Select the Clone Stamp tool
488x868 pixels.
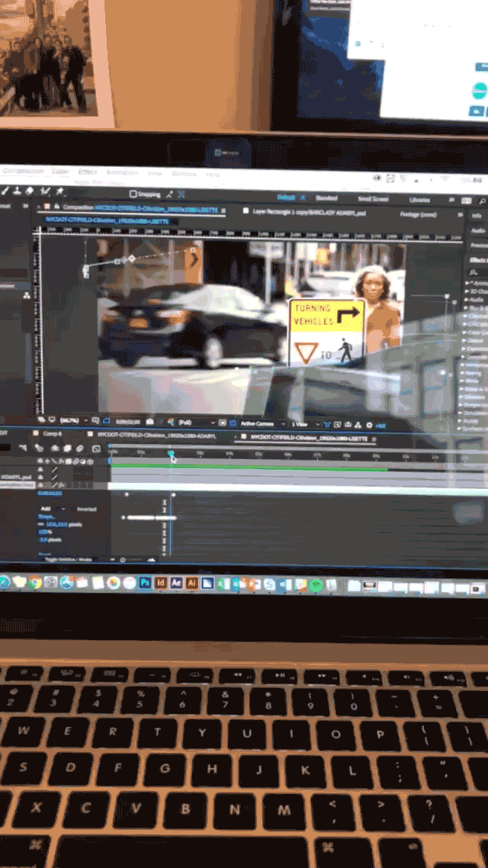(17, 191)
